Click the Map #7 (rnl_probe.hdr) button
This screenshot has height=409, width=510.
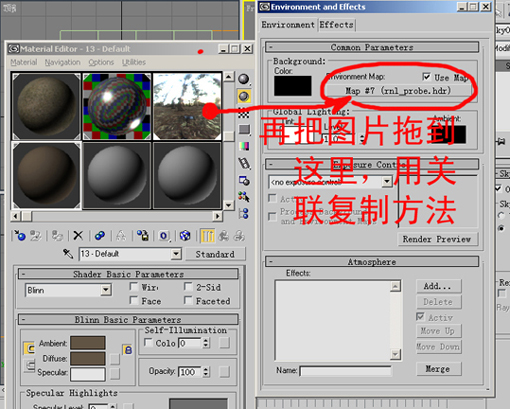[398, 91]
